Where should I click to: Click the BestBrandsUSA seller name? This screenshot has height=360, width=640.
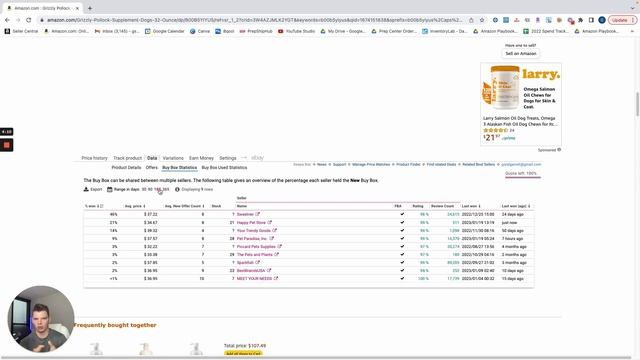pos(251,271)
